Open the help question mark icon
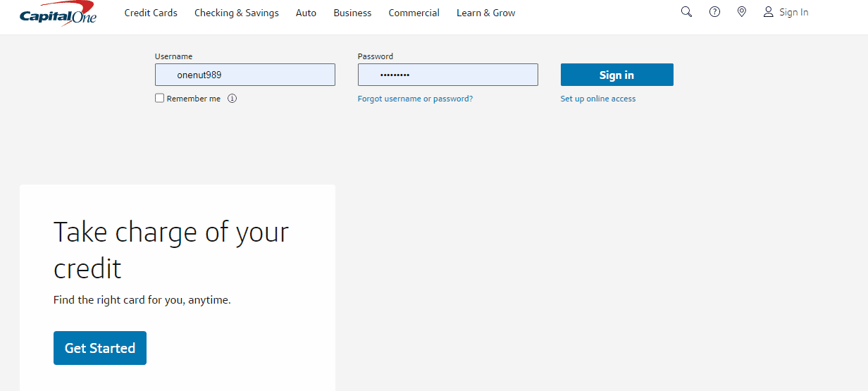The height and width of the screenshot is (391, 868). [x=714, y=12]
